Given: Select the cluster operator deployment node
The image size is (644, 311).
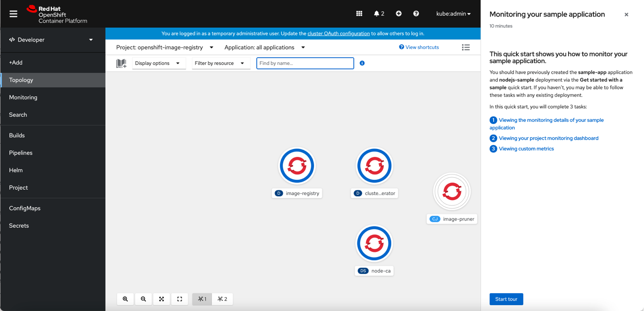Looking at the screenshot, I should 374,166.
